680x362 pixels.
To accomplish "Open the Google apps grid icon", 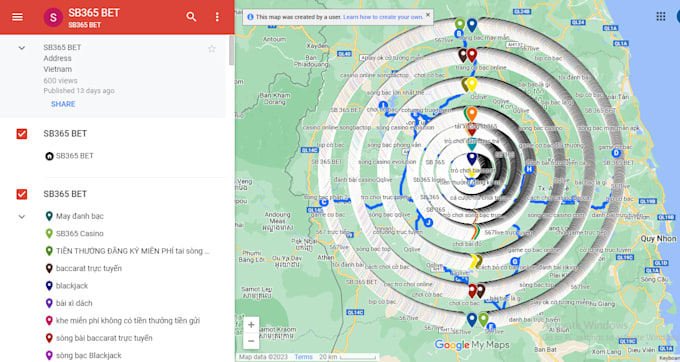I will click(x=661, y=16).
